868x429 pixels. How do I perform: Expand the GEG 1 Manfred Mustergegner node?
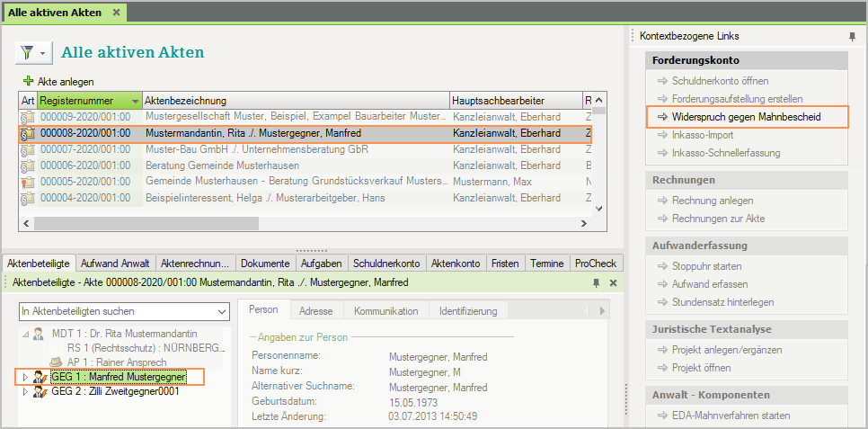pos(25,377)
